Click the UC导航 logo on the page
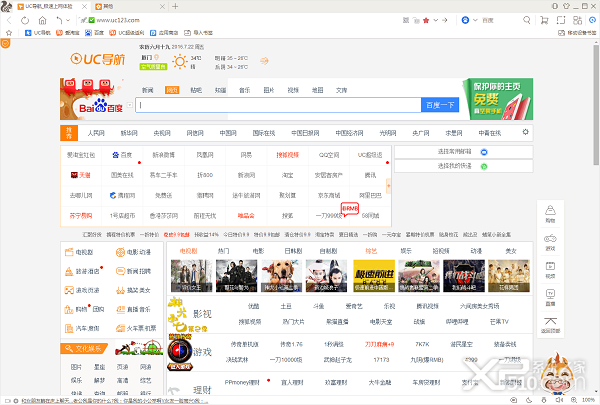The height and width of the screenshot is (405, 600). [x=98, y=59]
